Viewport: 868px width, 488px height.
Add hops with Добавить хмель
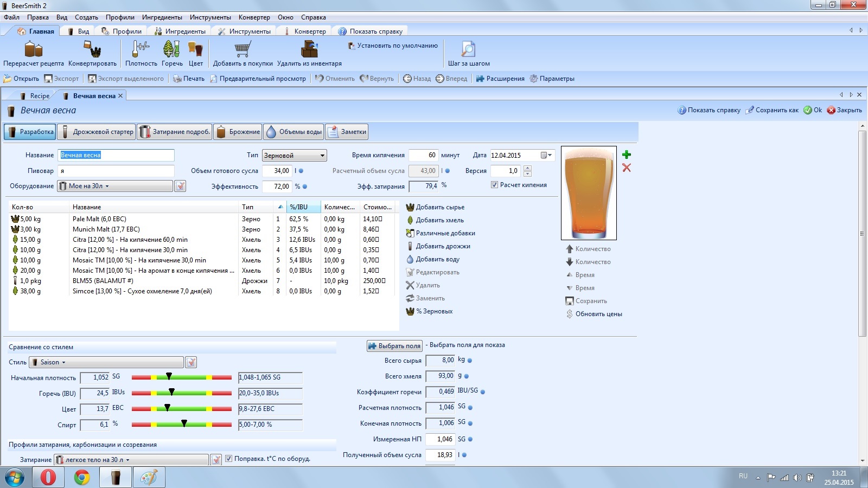point(439,220)
